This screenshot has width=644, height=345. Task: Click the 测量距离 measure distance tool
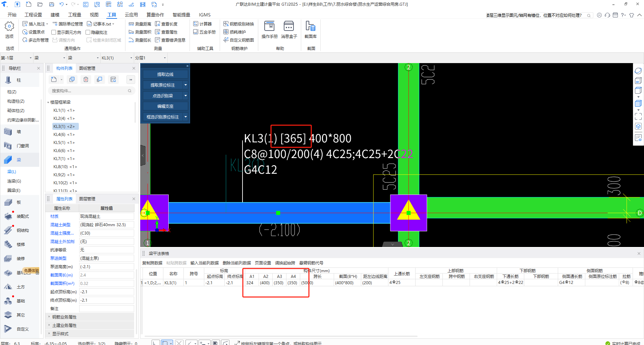(140, 24)
